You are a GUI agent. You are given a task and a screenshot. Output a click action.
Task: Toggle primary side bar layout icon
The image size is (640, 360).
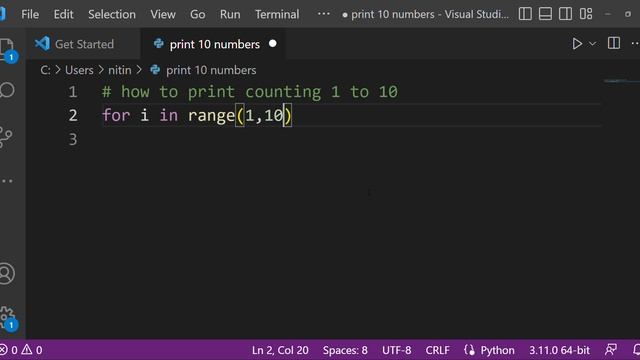(525, 14)
